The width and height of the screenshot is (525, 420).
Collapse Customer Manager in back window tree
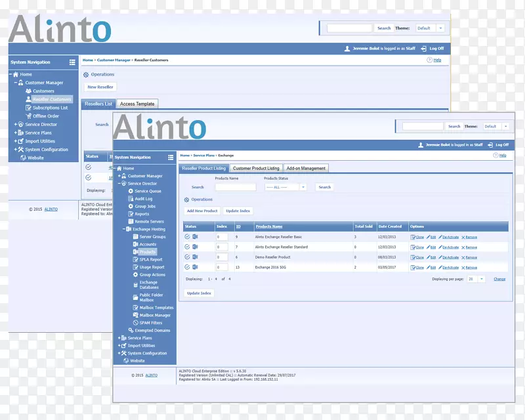(x=15, y=83)
